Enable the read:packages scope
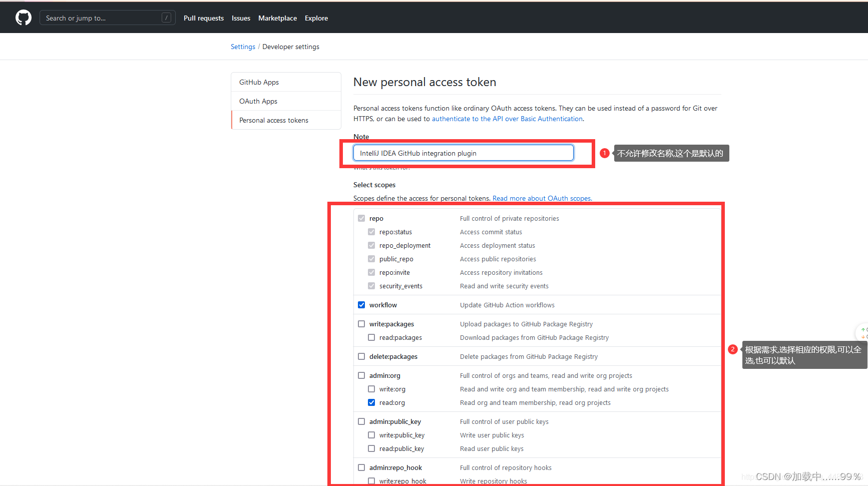The image size is (868, 486). click(x=371, y=337)
